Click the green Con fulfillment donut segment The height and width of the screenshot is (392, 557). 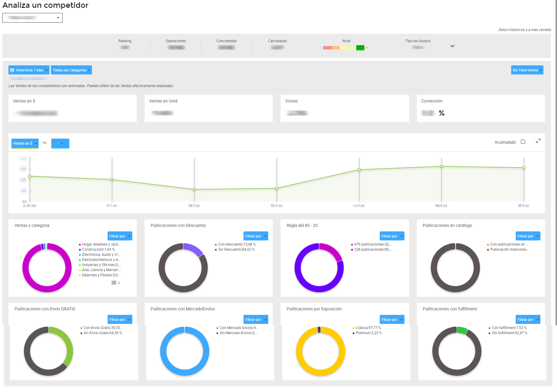point(462,330)
